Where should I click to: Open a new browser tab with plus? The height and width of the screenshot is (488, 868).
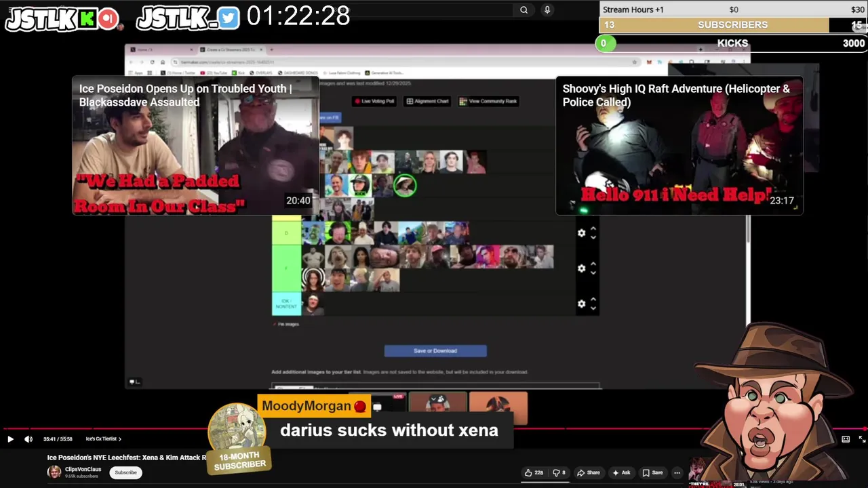click(271, 49)
